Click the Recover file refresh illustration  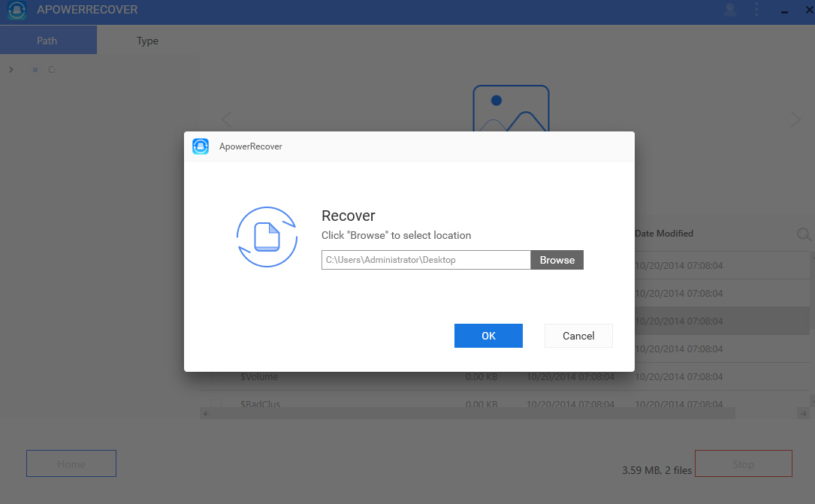point(267,237)
